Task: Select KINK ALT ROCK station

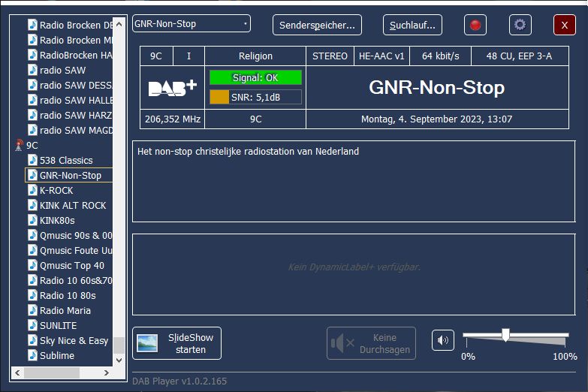Action: pos(73,206)
